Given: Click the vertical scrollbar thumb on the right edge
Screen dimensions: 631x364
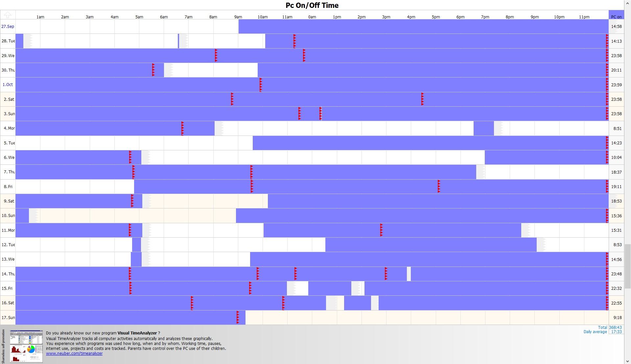Looking at the screenshot, I should click(628, 267).
